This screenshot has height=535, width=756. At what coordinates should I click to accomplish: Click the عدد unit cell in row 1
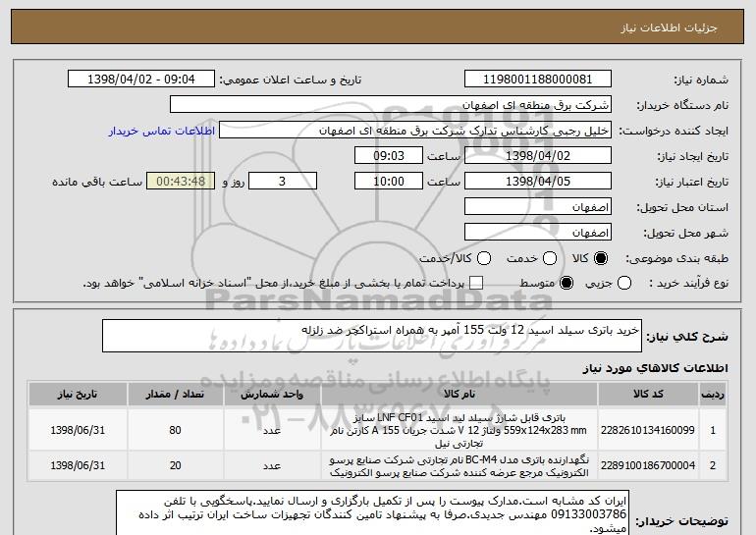pyautogui.click(x=272, y=430)
